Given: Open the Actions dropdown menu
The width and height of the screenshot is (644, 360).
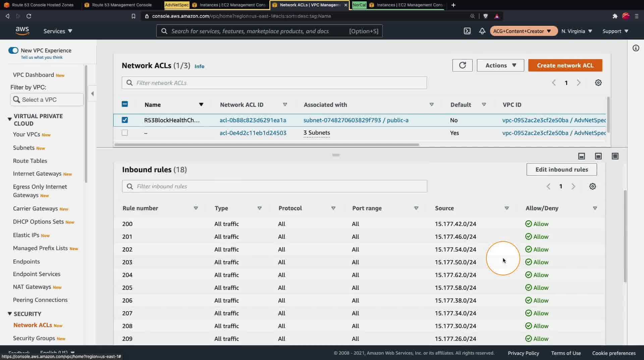Looking at the screenshot, I should [500, 65].
